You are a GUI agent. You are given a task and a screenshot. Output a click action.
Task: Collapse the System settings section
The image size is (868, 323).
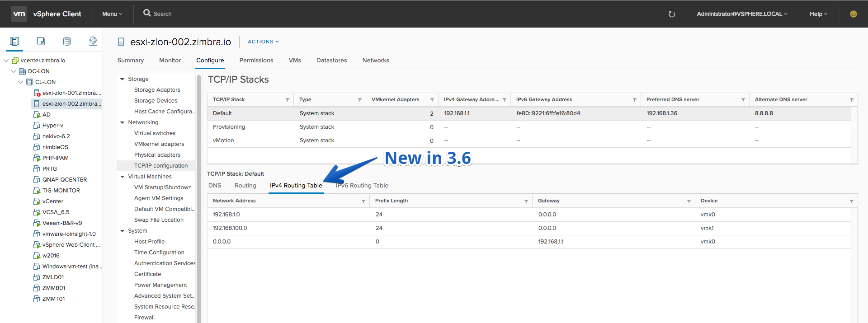[x=122, y=231]
